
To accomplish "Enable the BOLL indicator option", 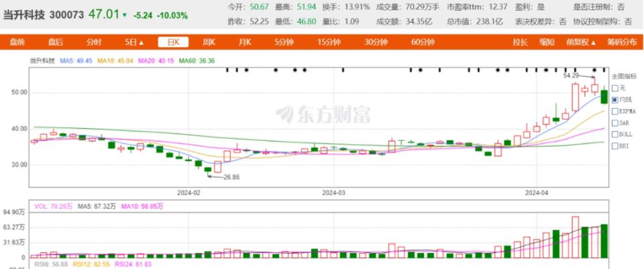I will (623, 134).
